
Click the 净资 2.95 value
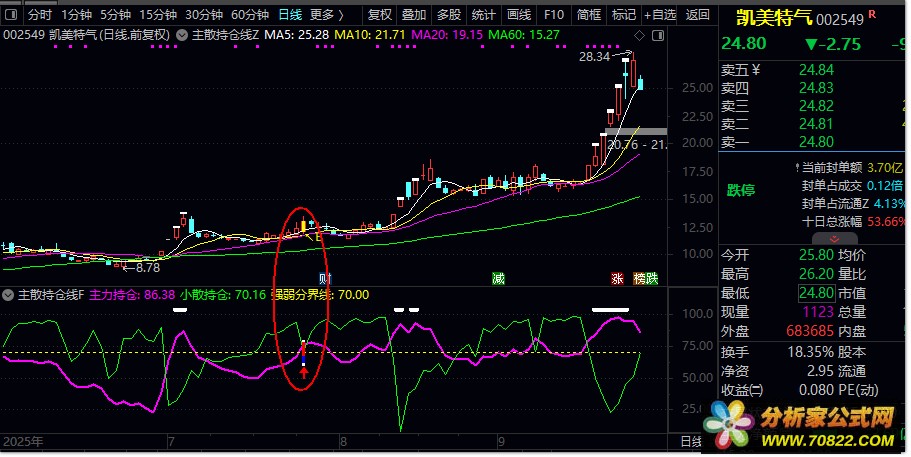click(x=820, y=371)
